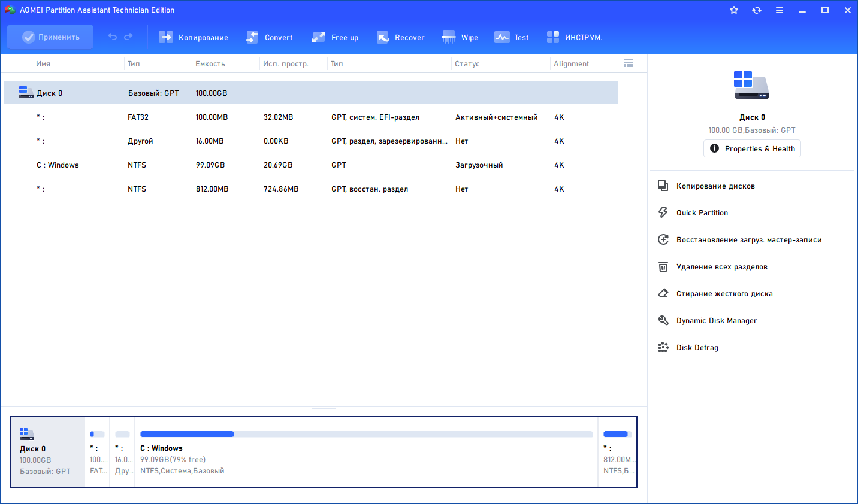This screenshot has height=504, width=858.
Task: Click the undo arrow icon
Action: coord(113,37)
